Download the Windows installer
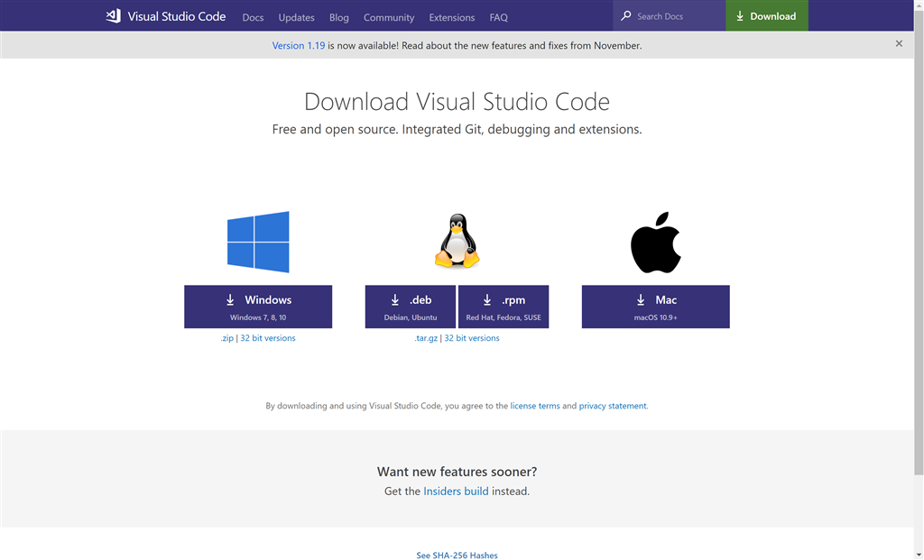The image size is (924, 560). (258, 307)
